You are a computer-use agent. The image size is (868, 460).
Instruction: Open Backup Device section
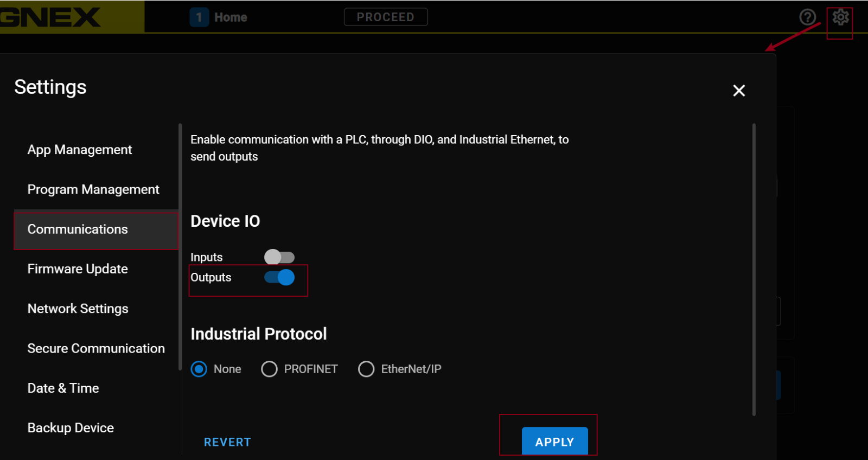coord(71,428)
